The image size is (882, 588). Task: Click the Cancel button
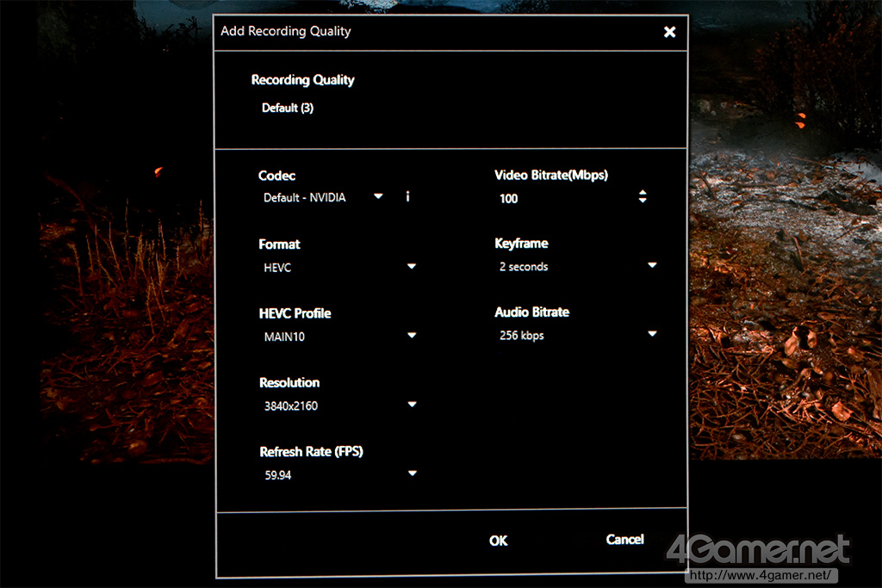[x=624, y=540]
